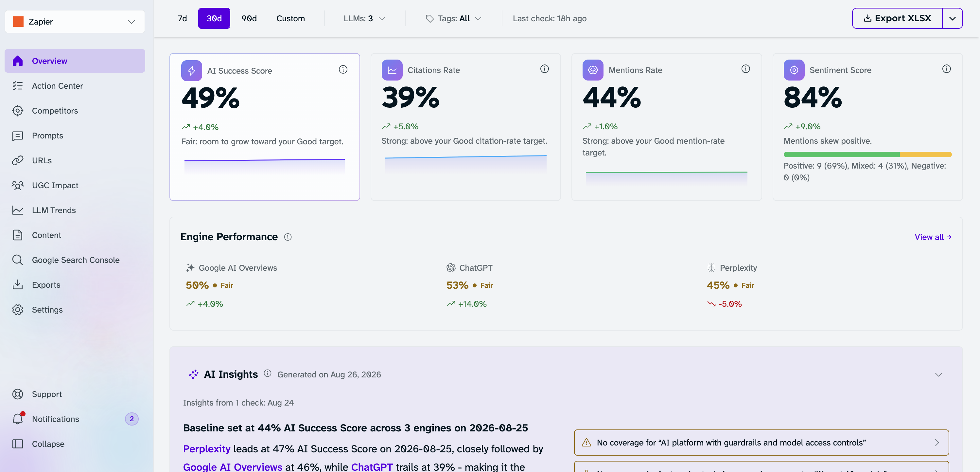Click the Content document icon
980x472 pixels.
18,235
